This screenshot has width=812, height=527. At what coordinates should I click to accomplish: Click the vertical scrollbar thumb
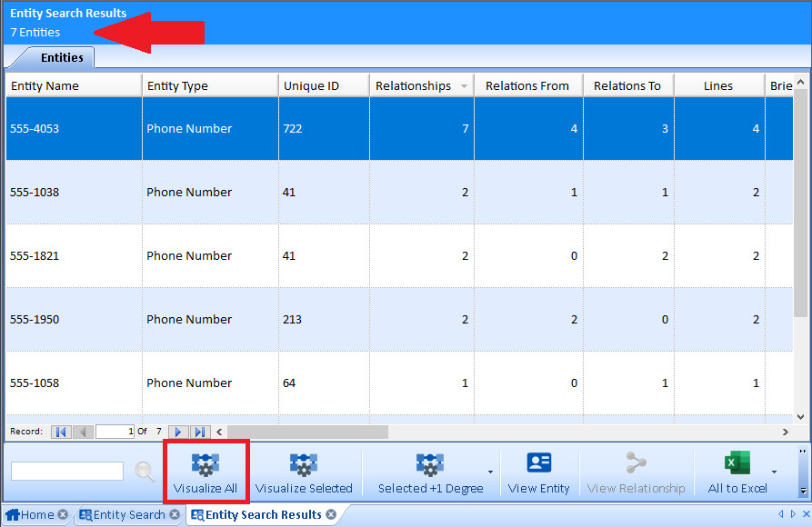click(x=800, y=203)
